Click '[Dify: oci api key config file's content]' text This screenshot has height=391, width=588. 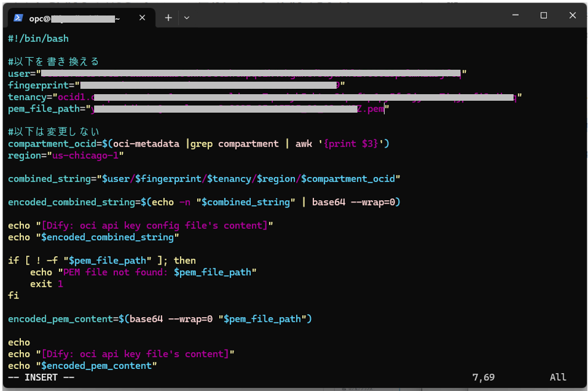pyautogui.click(x=154, y=225)
